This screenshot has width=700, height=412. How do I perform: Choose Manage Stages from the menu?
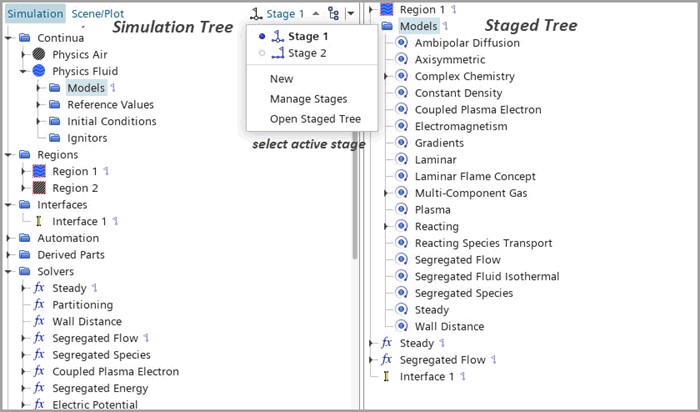308,99
